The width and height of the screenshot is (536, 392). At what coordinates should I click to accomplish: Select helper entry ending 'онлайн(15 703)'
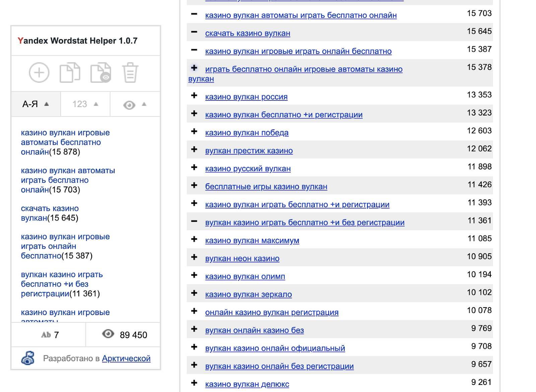point(68,180)
